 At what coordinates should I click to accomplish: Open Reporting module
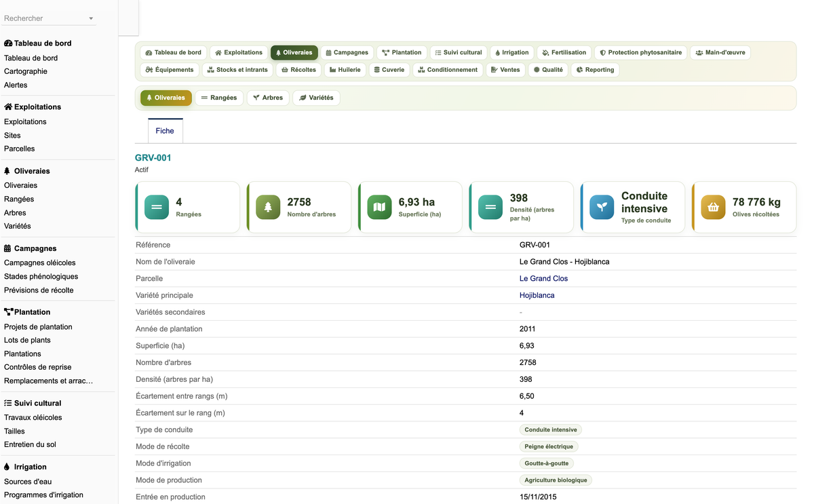pos(595,70)
